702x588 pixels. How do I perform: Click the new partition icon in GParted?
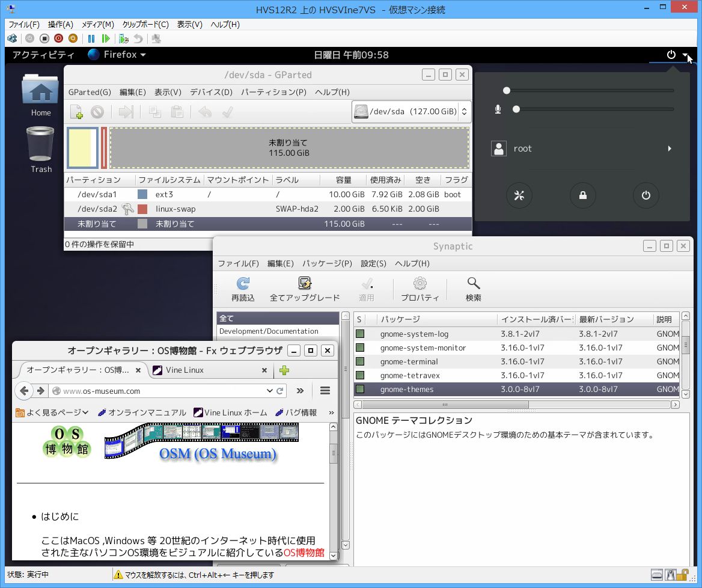point(76,112)
